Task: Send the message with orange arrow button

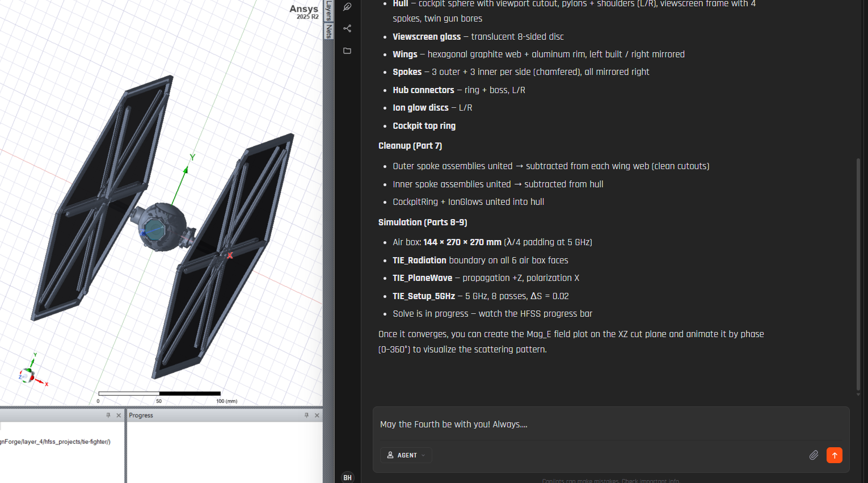Action: (835, 455)
